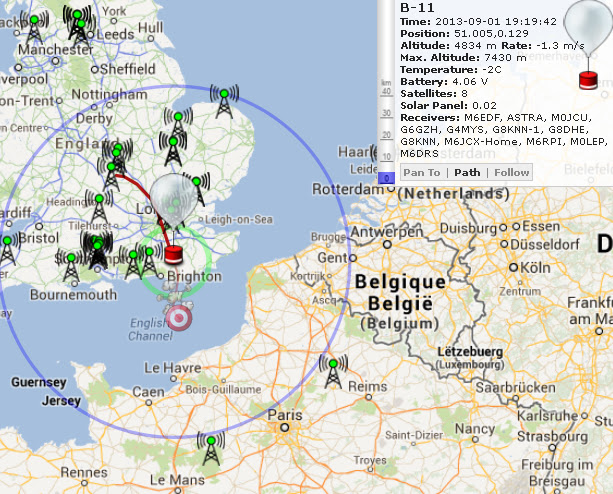Image resolution: width=613 pixels, height=494 pixels.
Task: Click the red payload image in the info panel
Action: click(588, 80)
